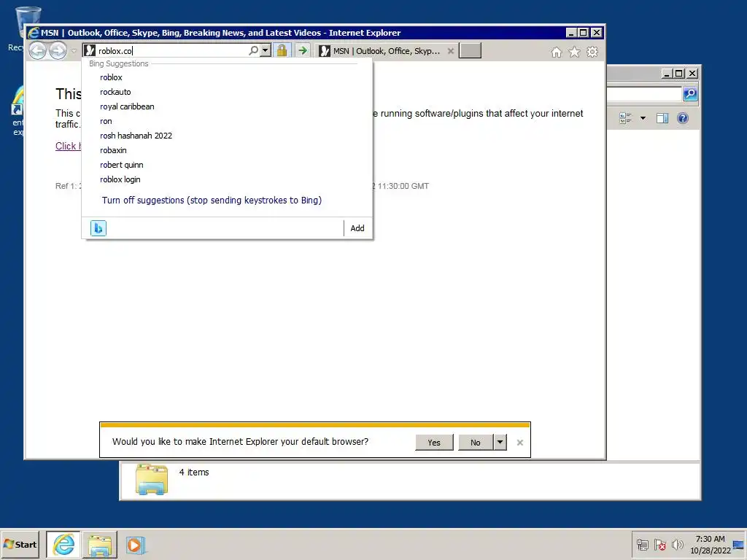Click the network tray icon
Image resolution: width=747 pixels, height=560 pixels.
[x=643, y=545]
